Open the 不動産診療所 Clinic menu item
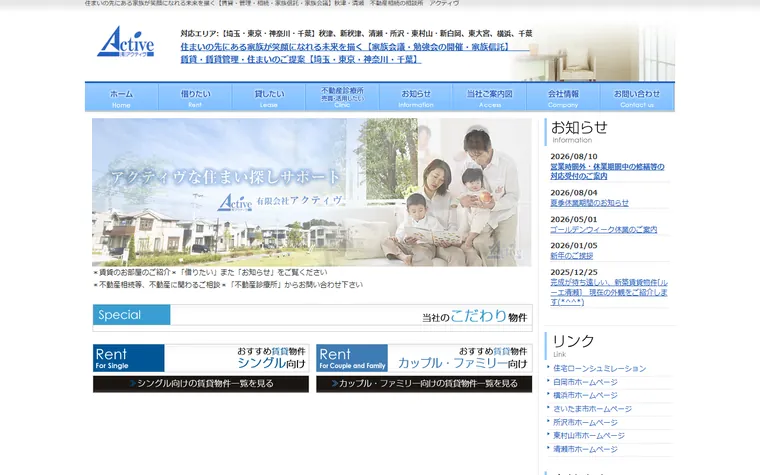This screenshot has width=760, height=475. [342, 97]
